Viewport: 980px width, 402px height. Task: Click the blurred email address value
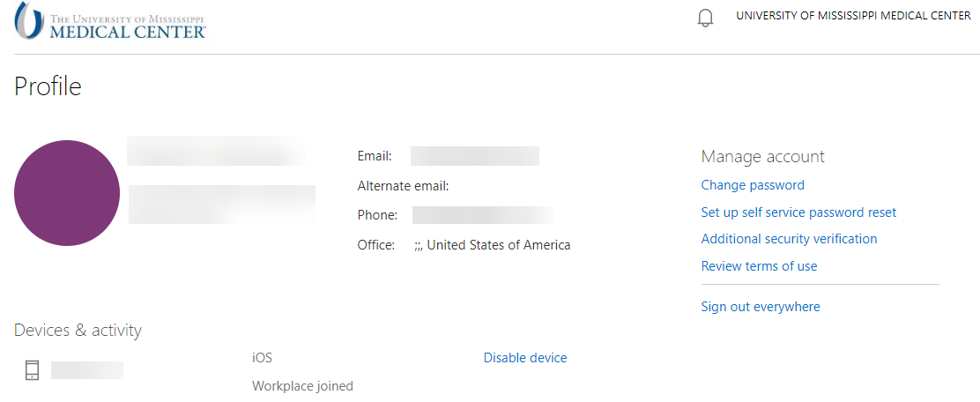pos(474,156)
